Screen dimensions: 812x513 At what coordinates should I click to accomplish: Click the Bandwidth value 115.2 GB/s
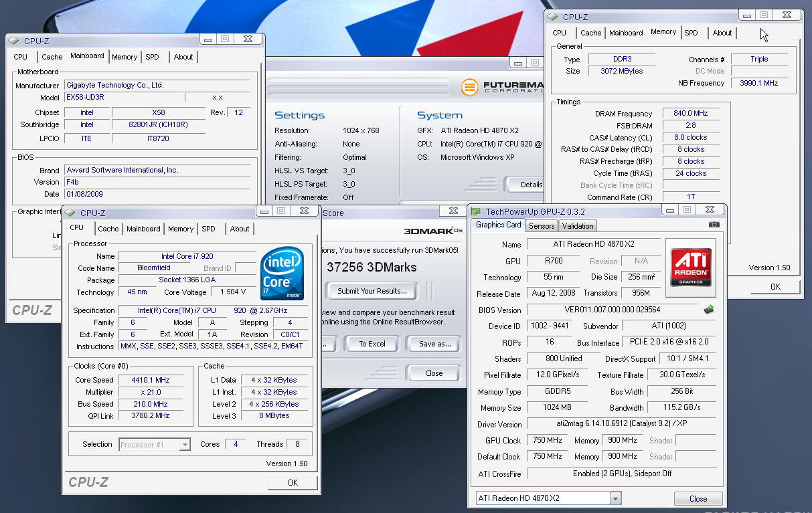tap(681, 408)
